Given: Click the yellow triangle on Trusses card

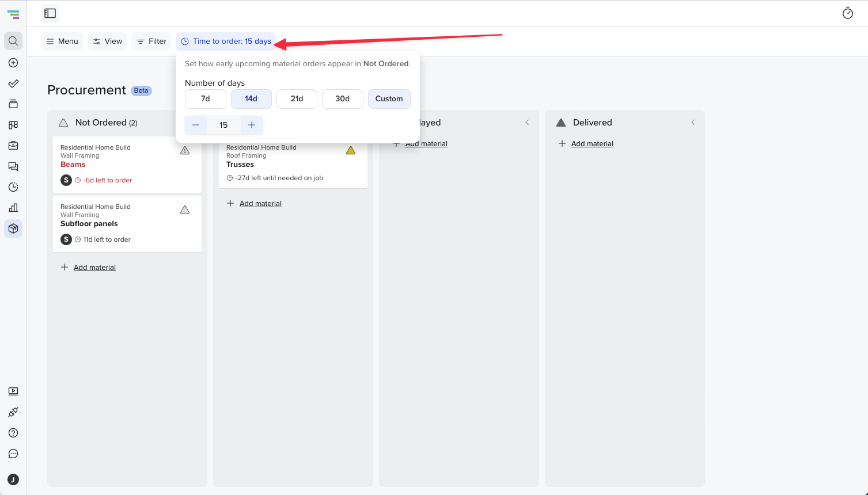Looking at the screenshot, I should (x=351, y=150).
